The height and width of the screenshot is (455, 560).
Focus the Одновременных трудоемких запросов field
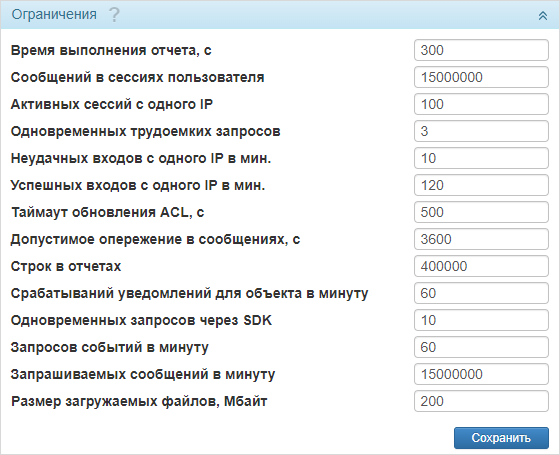tap(481, 131)
